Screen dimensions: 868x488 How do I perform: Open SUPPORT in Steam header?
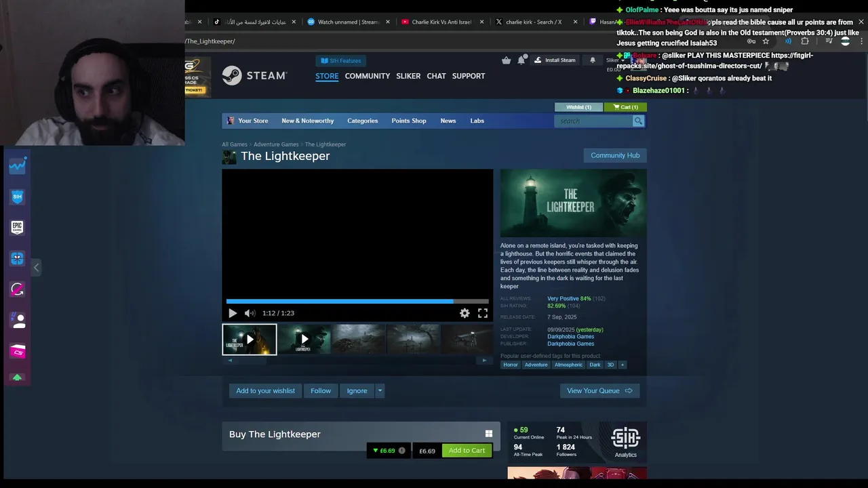point(469,76)
